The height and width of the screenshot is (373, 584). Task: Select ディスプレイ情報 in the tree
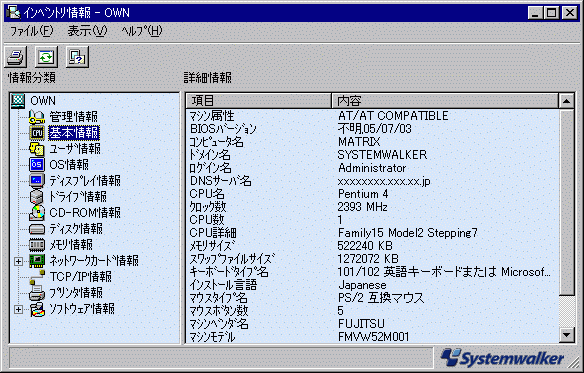[x=85, y=181]
